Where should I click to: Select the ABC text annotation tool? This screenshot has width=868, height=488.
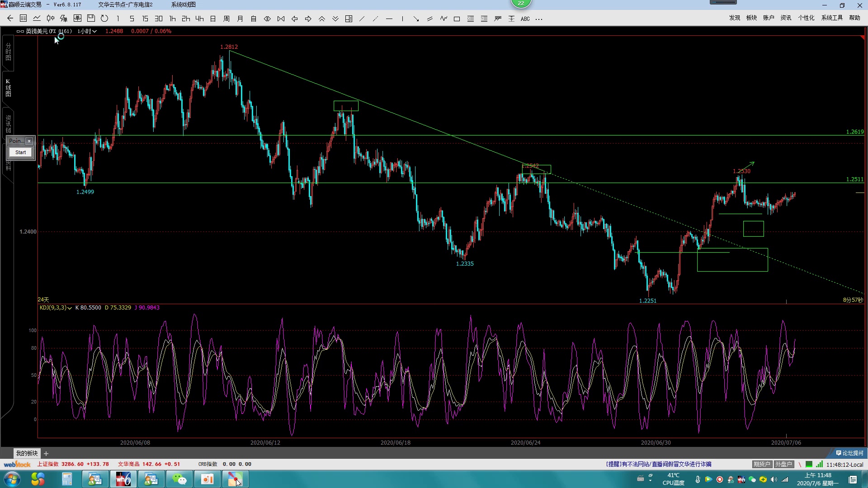coord(525,19)
